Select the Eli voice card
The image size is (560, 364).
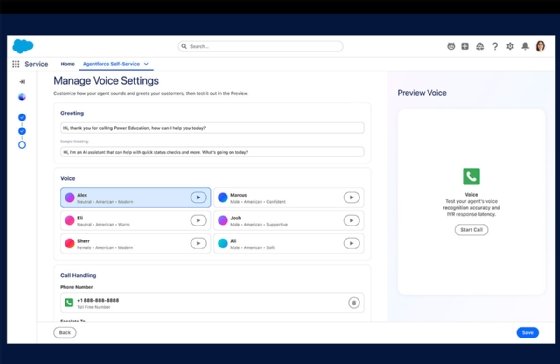(136, 220)
